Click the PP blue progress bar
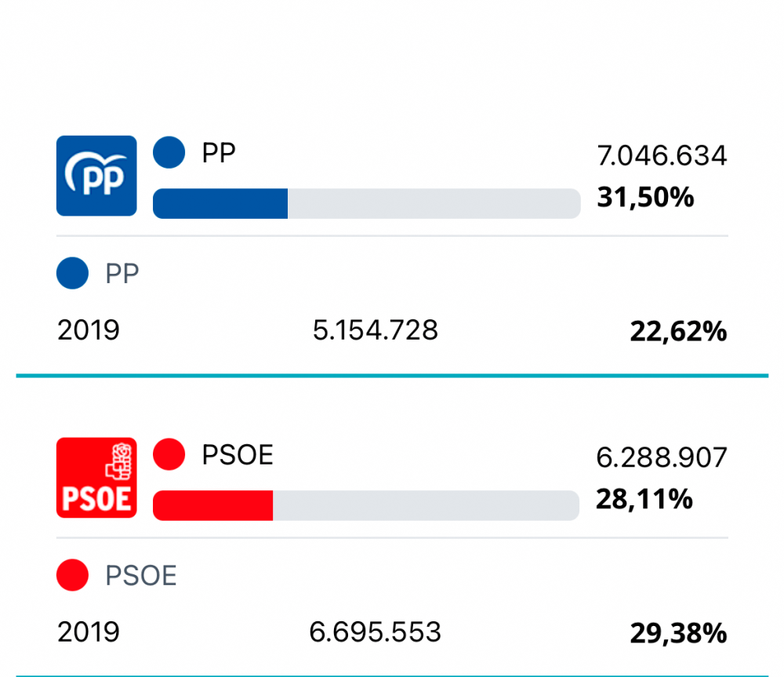This screenshot has height=677, width=784. (x=220, y=203)
